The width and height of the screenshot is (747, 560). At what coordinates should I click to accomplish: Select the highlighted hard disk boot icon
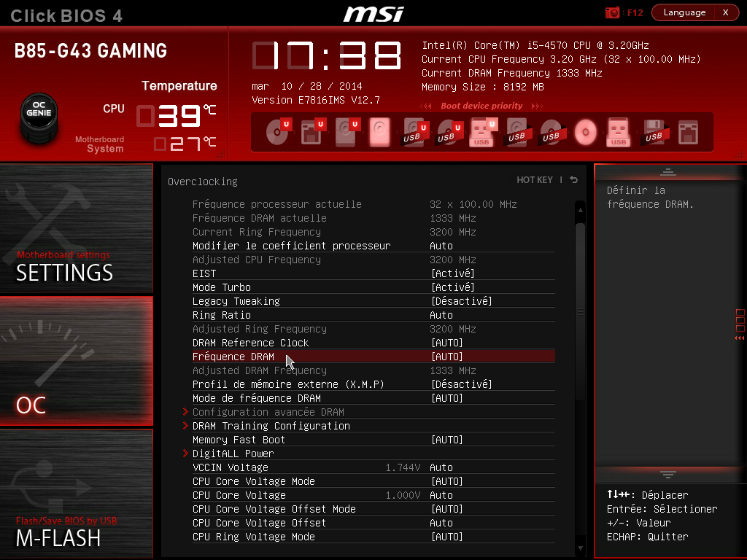(x=379, y=132)
